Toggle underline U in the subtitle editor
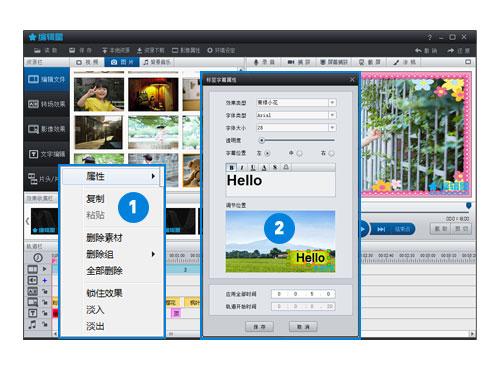Screen dimensions: 500x370 click(253, 167)
